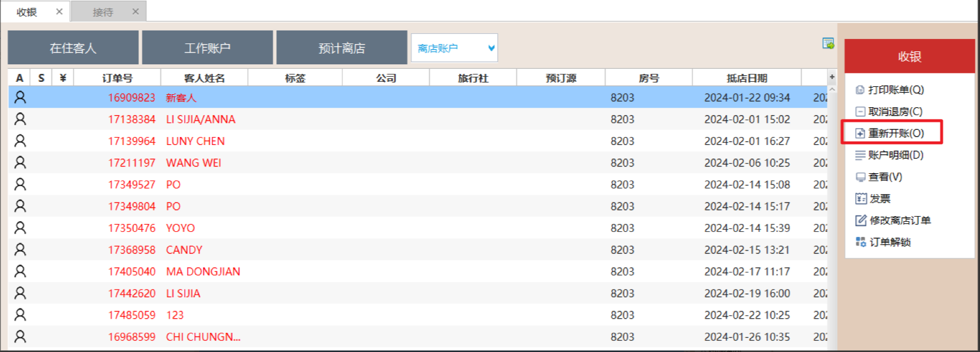Click the cancel checkout (取消退房) icon
Screen dimensions: 980x352
tap(860, 112)
